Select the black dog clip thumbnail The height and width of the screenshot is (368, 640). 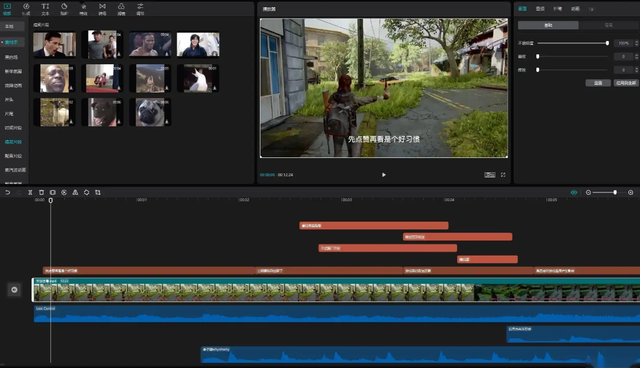(x=102, y=112)
